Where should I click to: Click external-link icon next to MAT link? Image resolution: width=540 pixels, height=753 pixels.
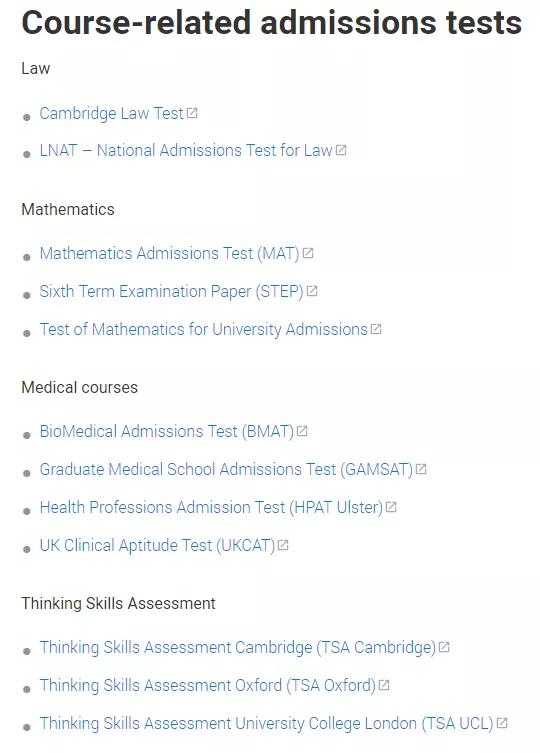click(x=308, y=253)
